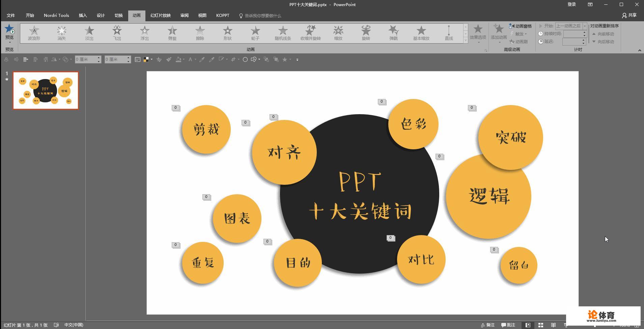The width and height of the screenshot is (644, 329).
Task: Click the 登录 sign in link
Action: click(571, 4)
